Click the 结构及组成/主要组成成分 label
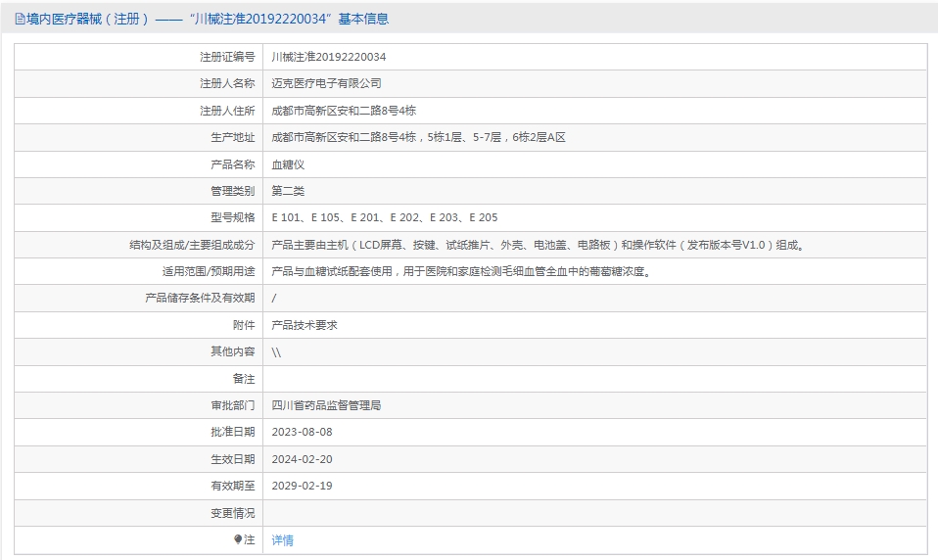The height and width of the screenshot is (560, 938). tap(192, 245)
